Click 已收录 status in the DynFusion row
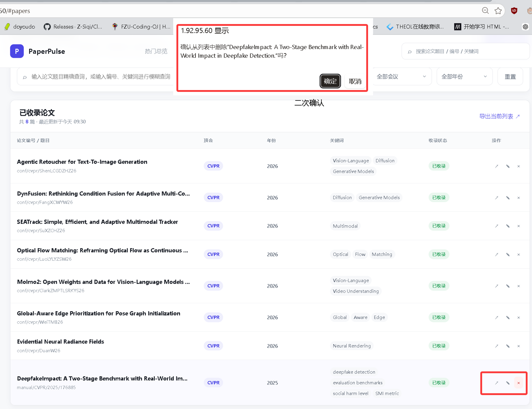 tap(439, 197)
